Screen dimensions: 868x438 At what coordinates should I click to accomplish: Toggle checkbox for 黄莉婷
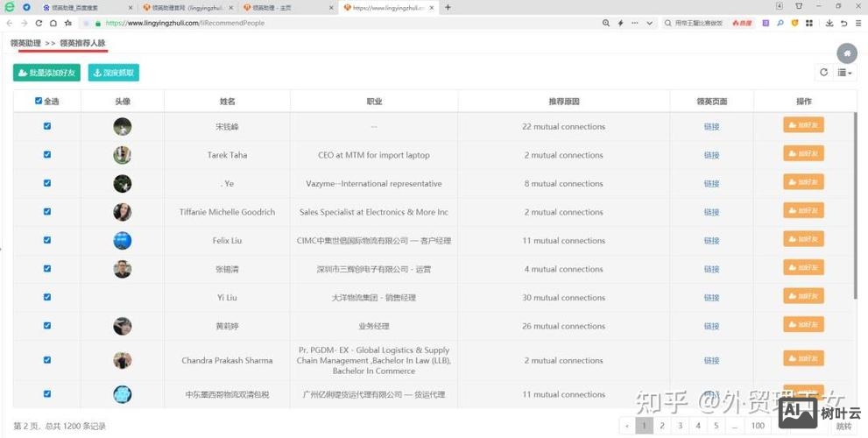pyautogui.click(x=47, y=326)
